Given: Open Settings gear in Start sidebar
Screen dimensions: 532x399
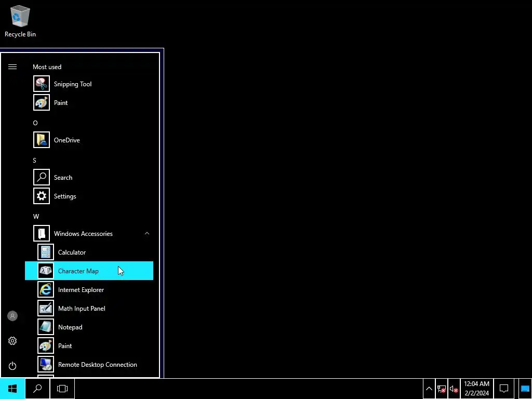Looking at the screenshot, I should [12, 341].
